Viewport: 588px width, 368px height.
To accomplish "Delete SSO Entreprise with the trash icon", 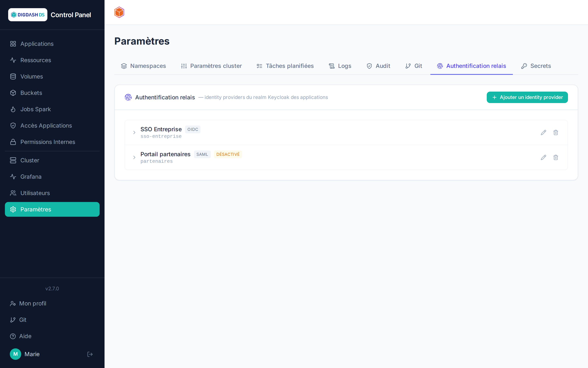I will click(x=556, y=132).
